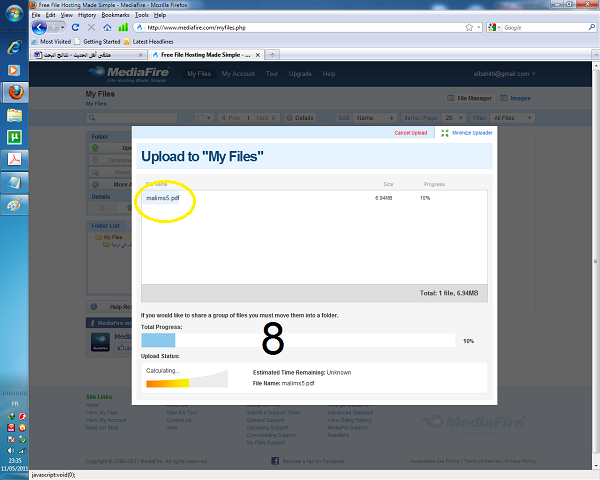
Task: Select the malims5.pdf upload row
Action: (x=314, y=198)
